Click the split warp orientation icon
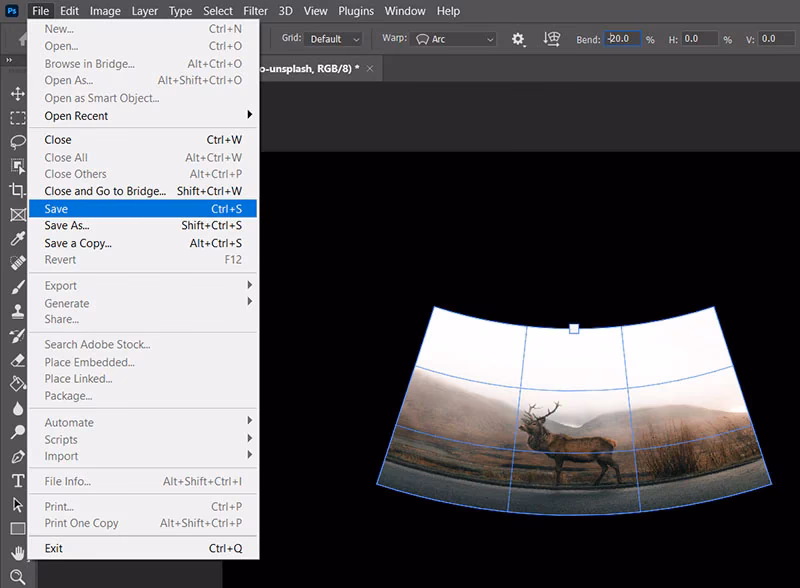Viewport: 800px width, 588px height. click(550, 39)
